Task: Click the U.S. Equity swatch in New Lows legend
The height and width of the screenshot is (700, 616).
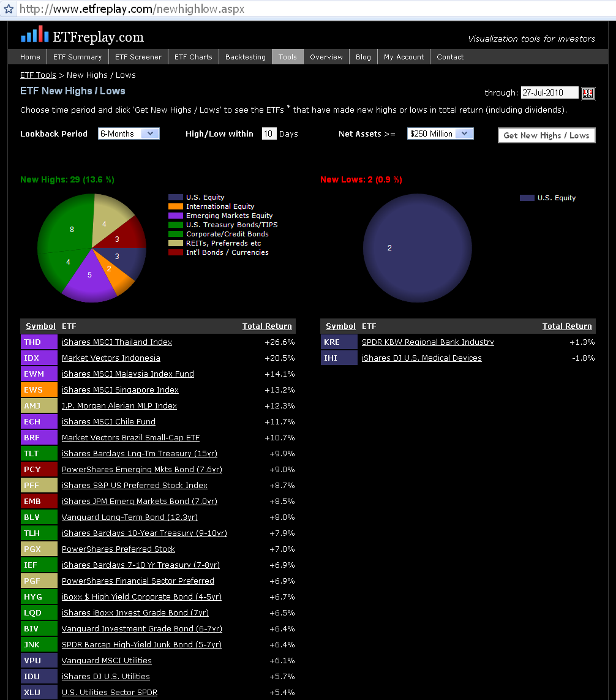Action: (527, 198)
